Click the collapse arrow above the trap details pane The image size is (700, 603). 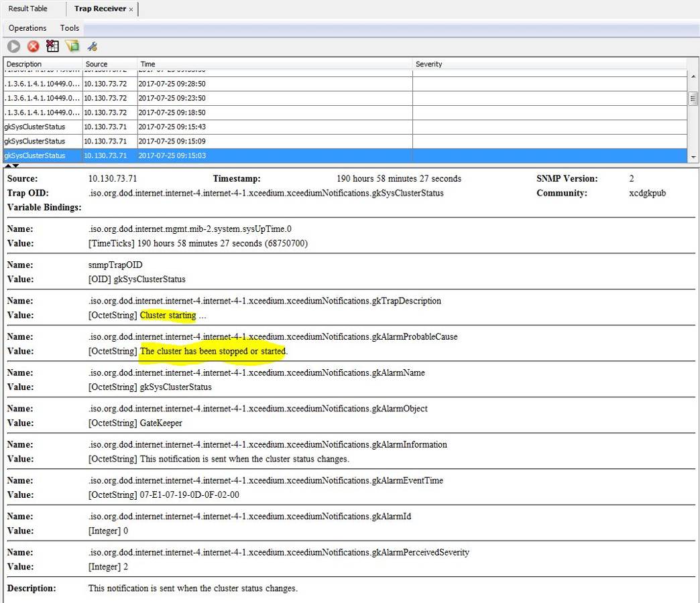7,165
